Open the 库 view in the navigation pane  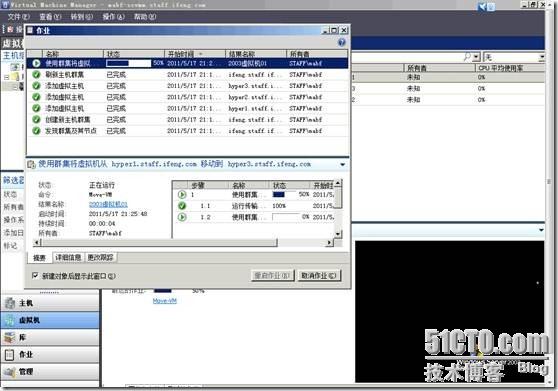click(x=50, y=337)
